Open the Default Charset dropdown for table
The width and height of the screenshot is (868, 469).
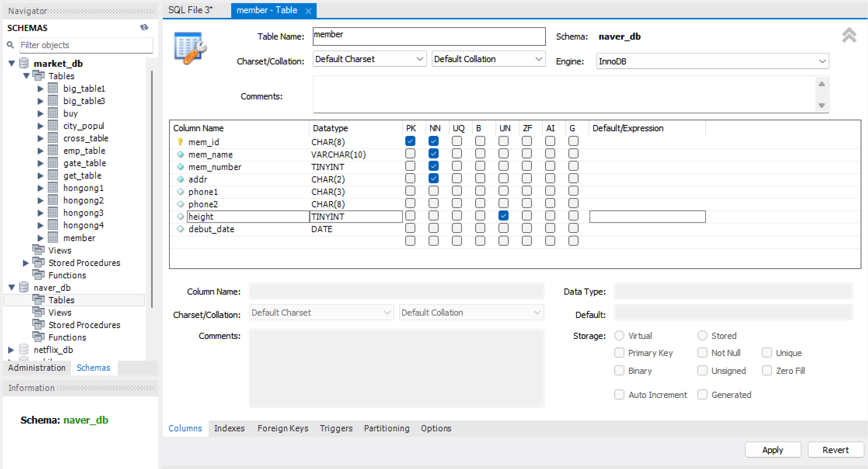point(369,59)
